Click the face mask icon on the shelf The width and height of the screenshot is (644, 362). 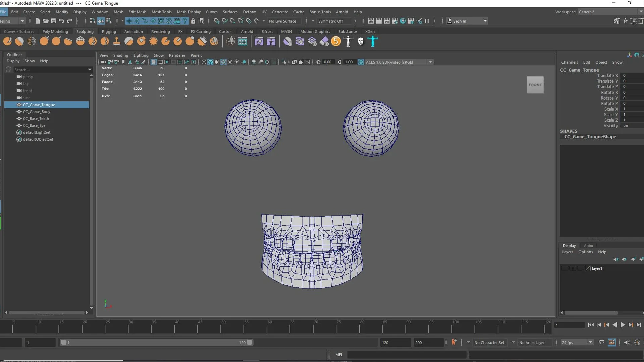(360, 41)
